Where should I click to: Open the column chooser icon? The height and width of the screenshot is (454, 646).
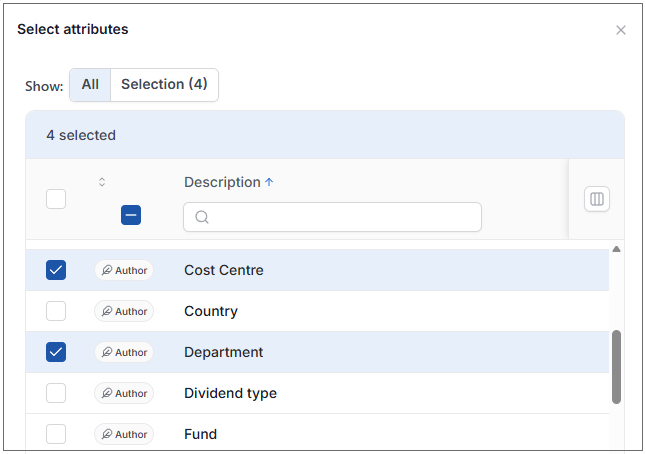(597, 199)
